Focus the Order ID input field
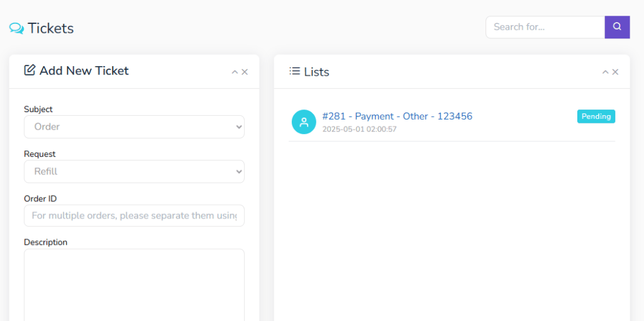The image size is (644, 321). click(x=134, y=215)
